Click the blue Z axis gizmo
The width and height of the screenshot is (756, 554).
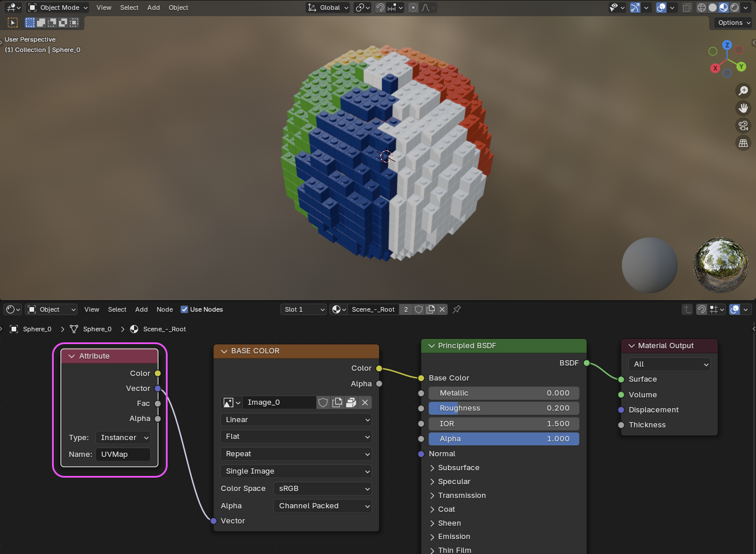click(x=727, y=45)
